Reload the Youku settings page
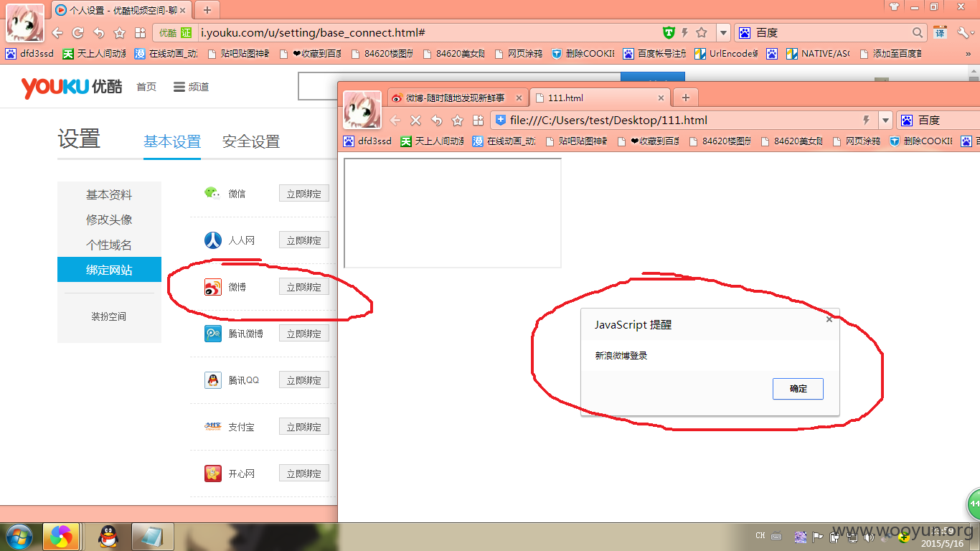 [x=78, y=33]
